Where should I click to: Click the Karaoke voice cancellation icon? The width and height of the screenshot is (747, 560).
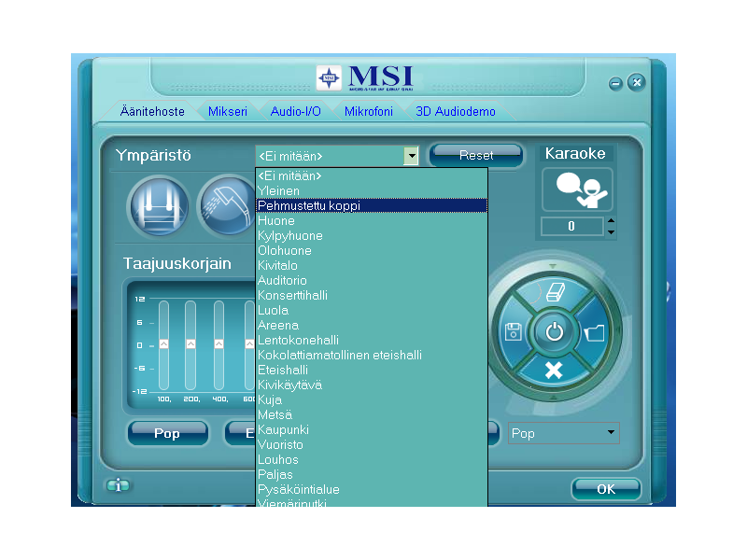577,189
